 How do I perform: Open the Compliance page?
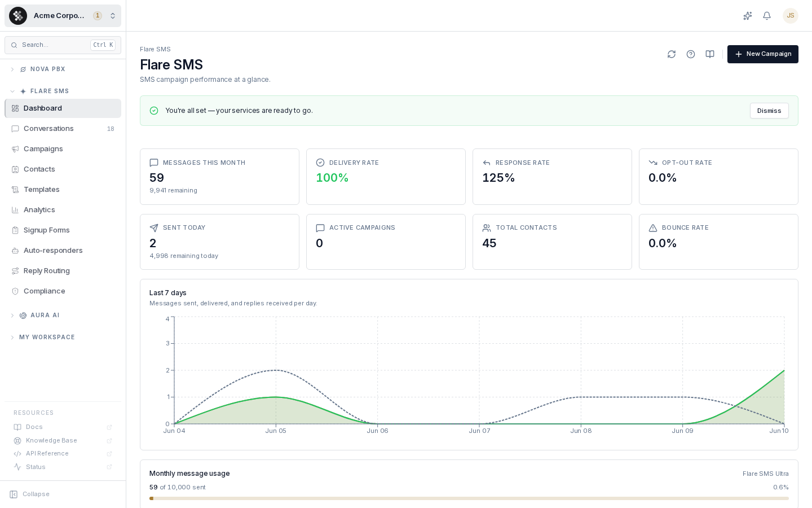[x=63, y=291]
